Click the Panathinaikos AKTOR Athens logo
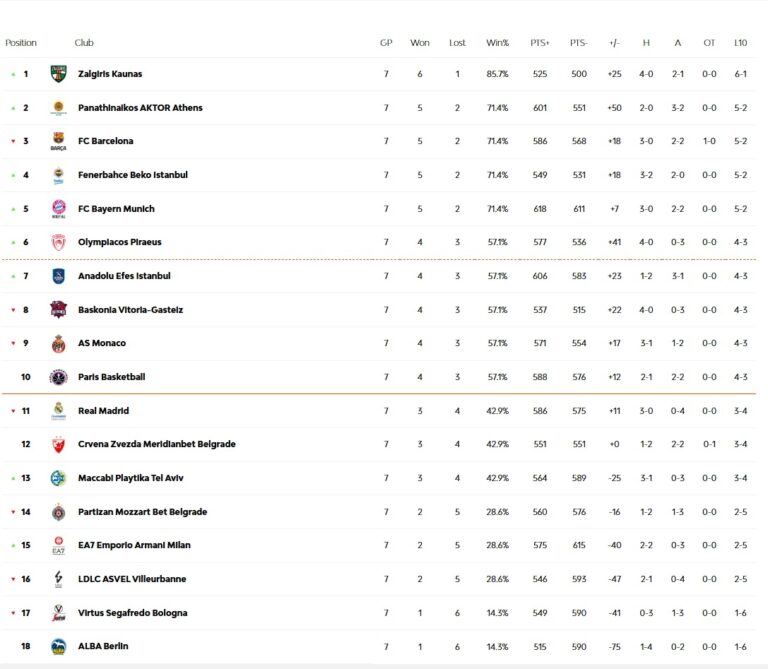The image size is (768, 669). click(59, 108)
